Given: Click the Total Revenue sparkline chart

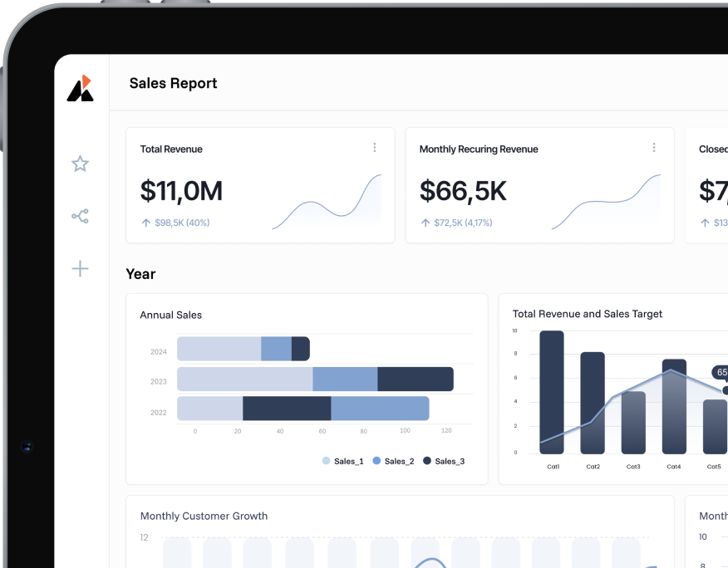Looking at the screenshot, I should click(x=327, y=202).
